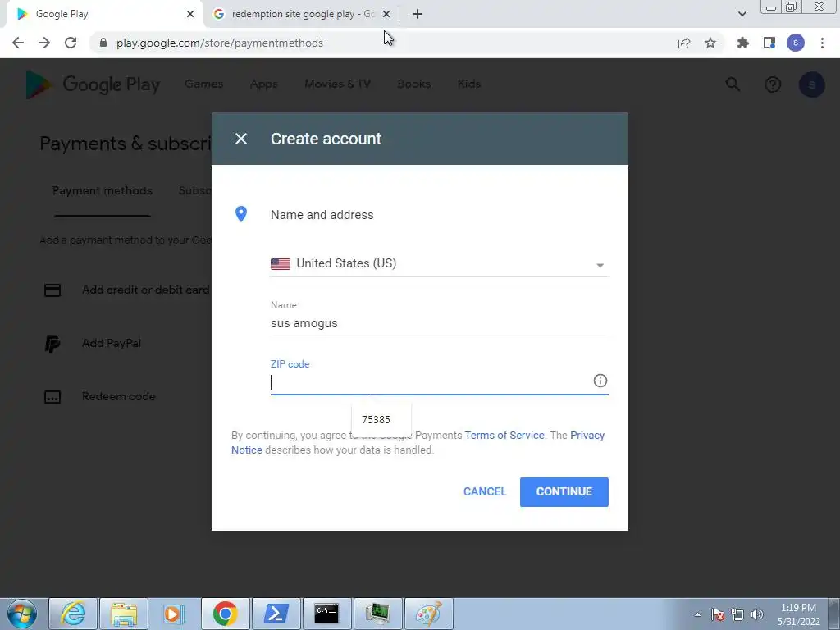Open the Movies & TV section

337,84
